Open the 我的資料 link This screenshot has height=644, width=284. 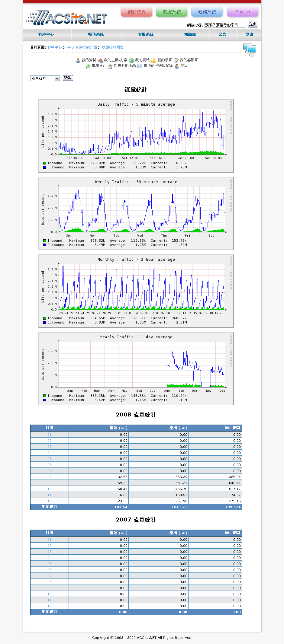[89, 60]
